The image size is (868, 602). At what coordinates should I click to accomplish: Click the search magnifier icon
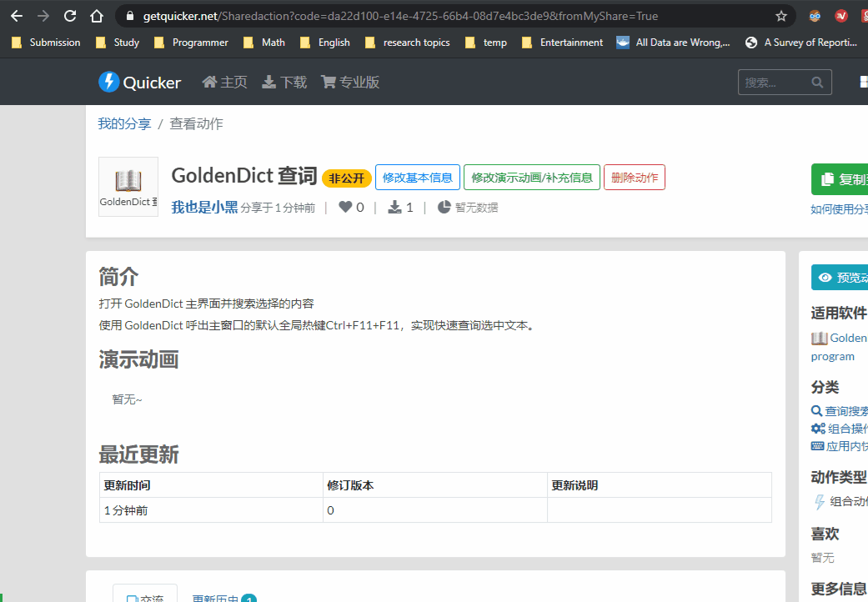tap(817, 83)
